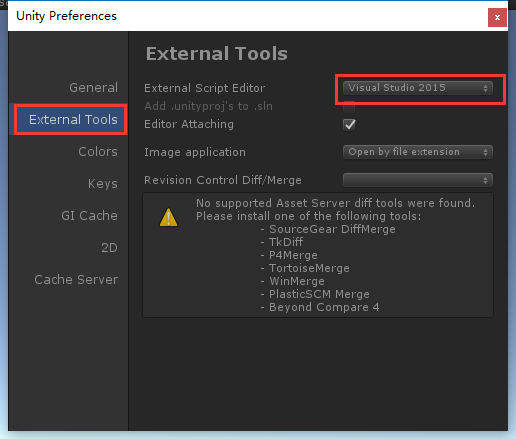Toggle Add .unityproj's to .sln checkbox
The width and height of the screenshot is (516, 439).
[349, 107]
